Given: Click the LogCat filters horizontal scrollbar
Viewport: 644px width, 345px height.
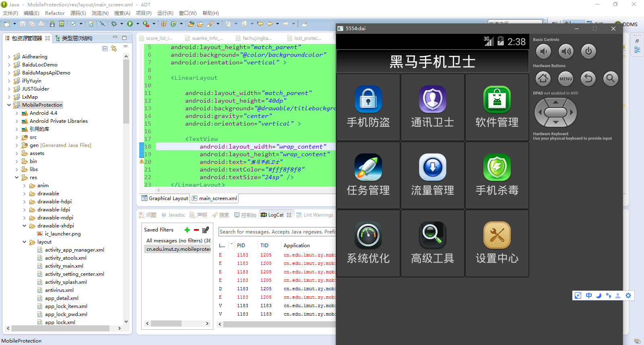Looking at the screenshot, I should [x=166, y=323].
